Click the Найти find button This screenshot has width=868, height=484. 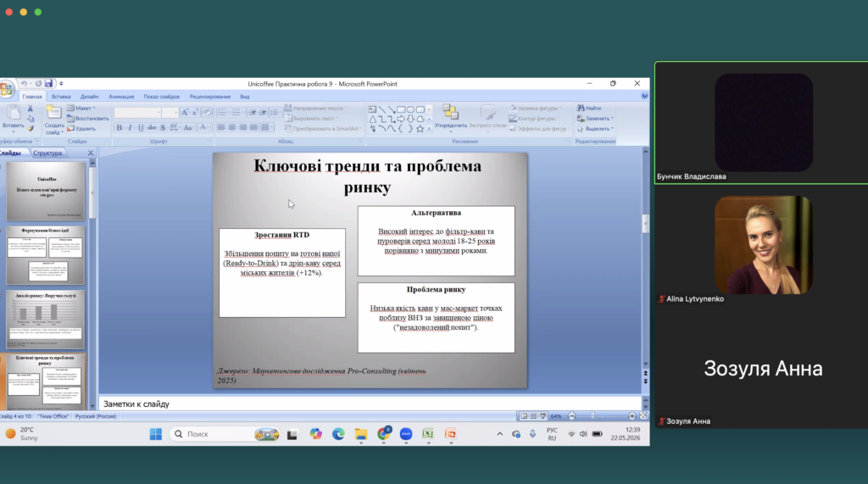point(589,108)
